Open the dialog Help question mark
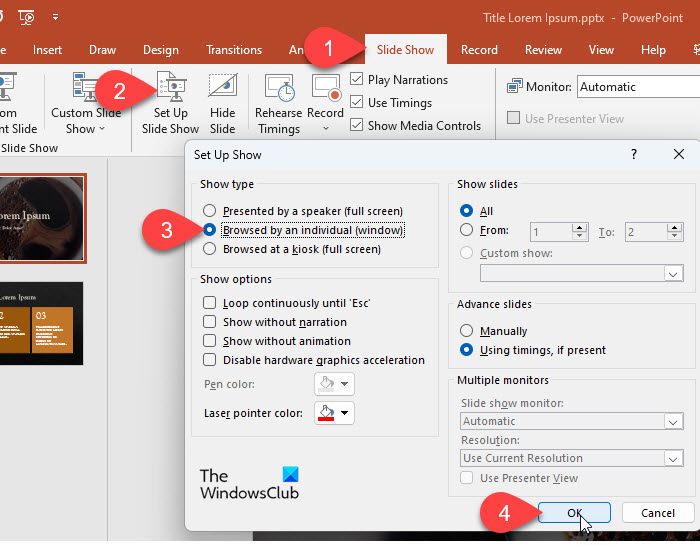This screenshot has height=545, width=700. pyautogui.click(x=633, y=154)
